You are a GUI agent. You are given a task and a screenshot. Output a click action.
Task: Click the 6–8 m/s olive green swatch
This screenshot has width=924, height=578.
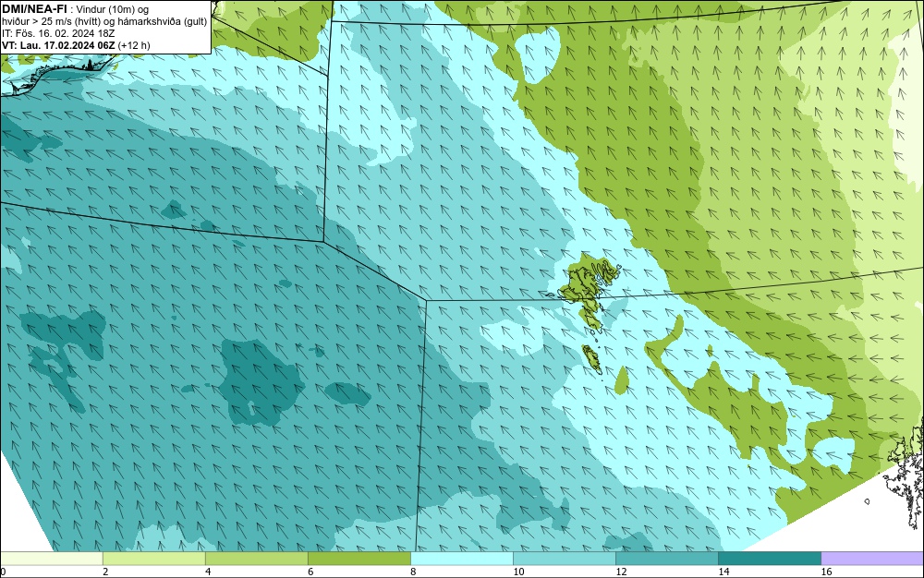[x=359, y=559]
